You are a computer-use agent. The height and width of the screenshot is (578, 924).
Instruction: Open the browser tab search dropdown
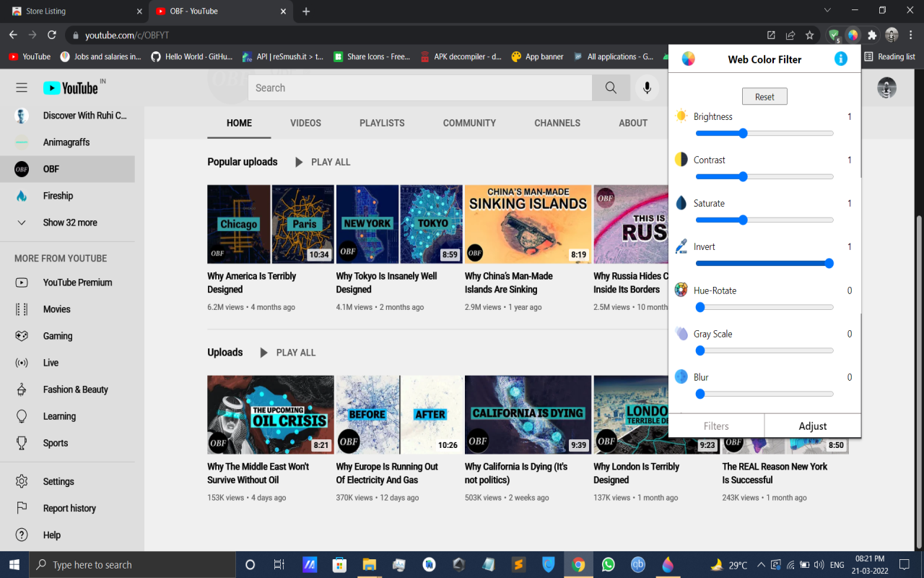(x=826, y=11)
